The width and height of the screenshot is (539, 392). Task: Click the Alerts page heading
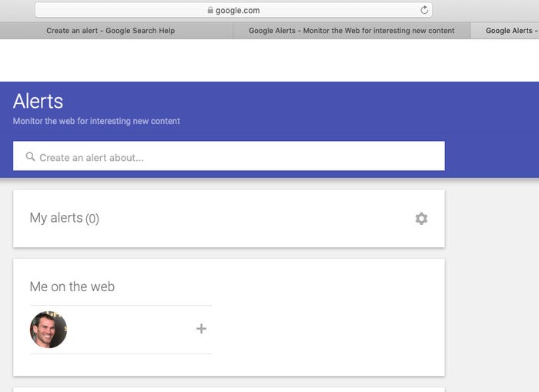click(x=38, y=102)
